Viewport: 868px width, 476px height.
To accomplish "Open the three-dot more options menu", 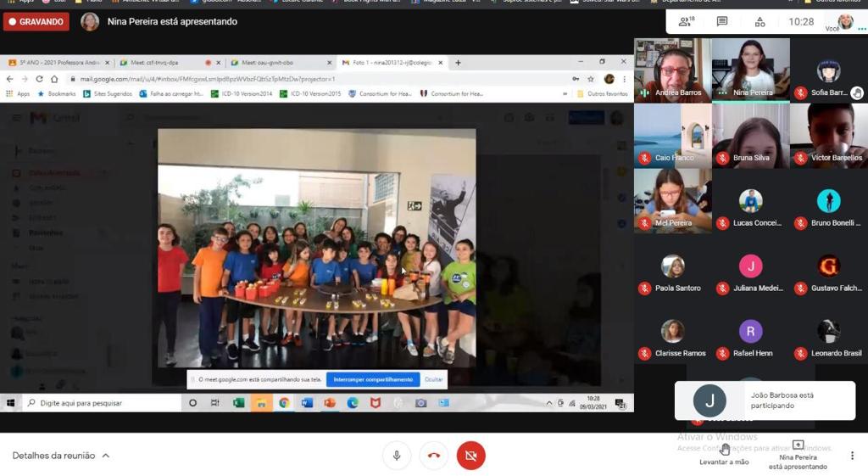I will (852, 456).
